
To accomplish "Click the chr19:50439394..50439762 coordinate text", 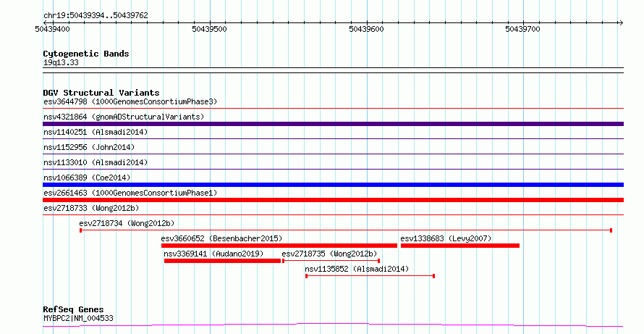I will [x=96, y=16].
